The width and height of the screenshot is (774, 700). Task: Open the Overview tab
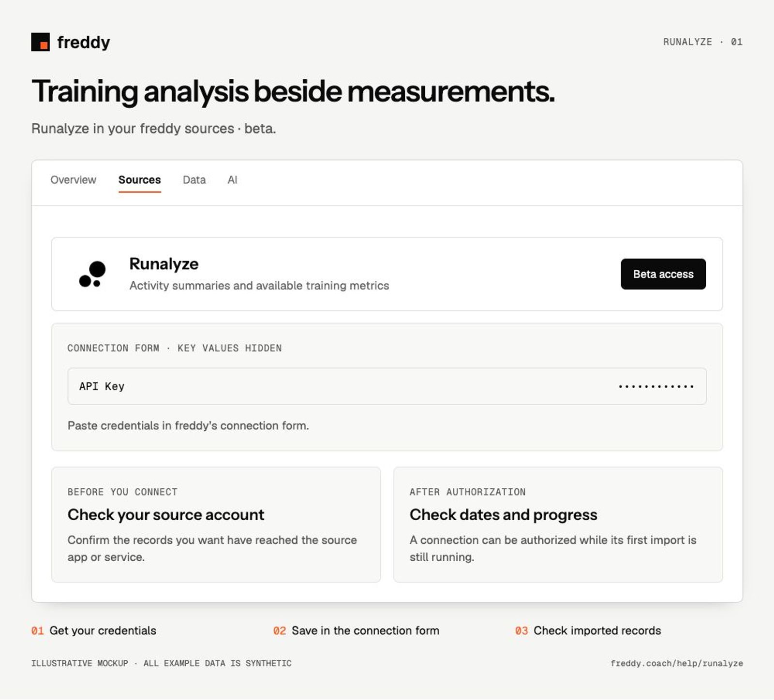tap(74, 180)
